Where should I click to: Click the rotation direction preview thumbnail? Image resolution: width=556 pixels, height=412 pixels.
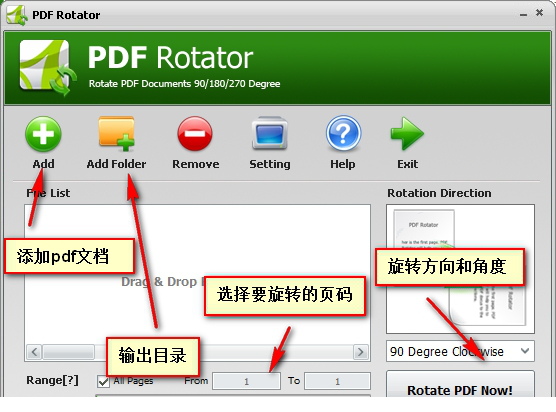(460, 269)
